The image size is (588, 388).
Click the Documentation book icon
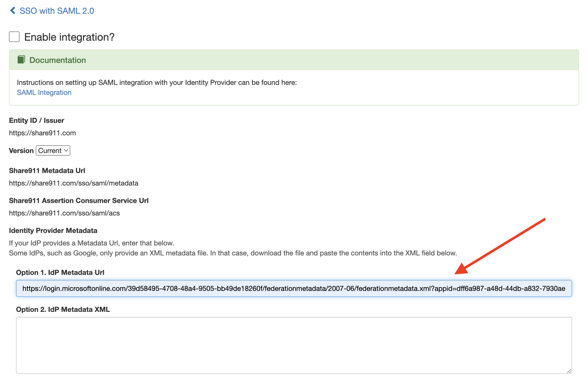click(21, 60)
